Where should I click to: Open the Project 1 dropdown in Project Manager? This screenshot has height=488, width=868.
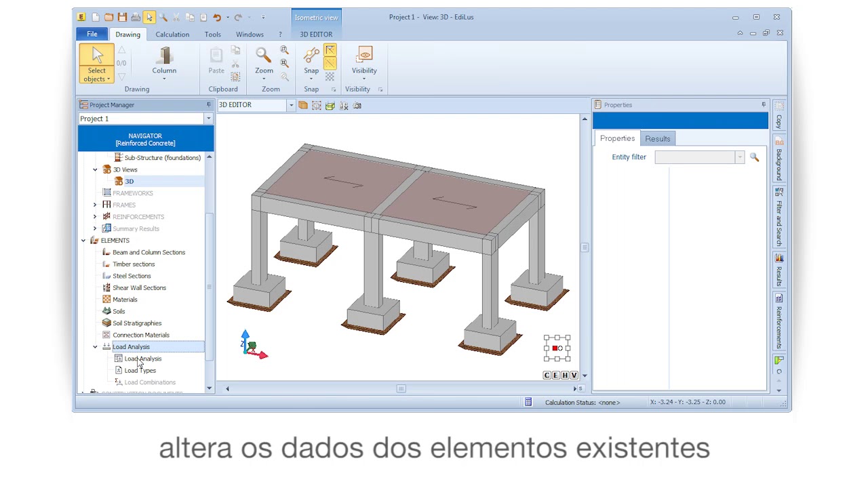208,119
